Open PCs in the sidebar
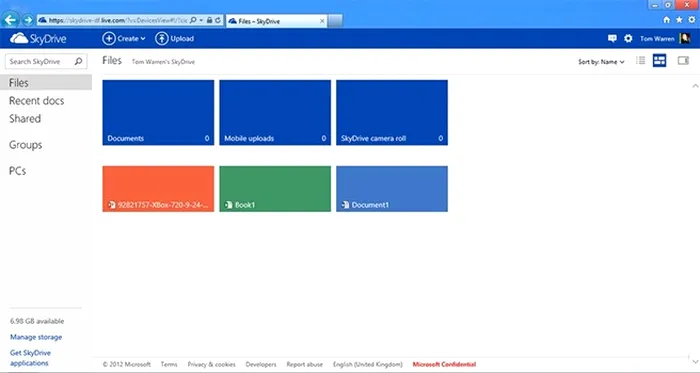700x373 pixels. 17,171
